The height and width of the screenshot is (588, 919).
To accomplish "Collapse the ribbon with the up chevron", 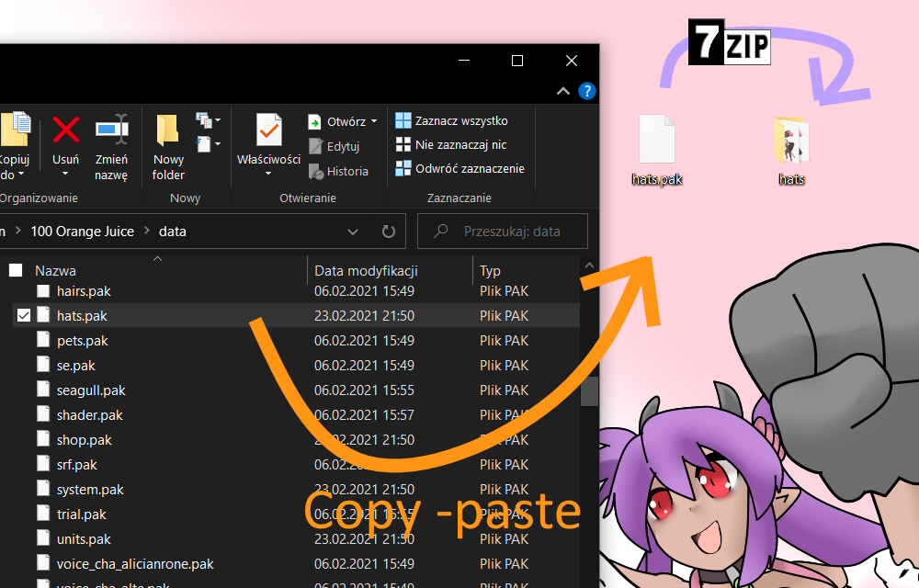I will (563, 91).
